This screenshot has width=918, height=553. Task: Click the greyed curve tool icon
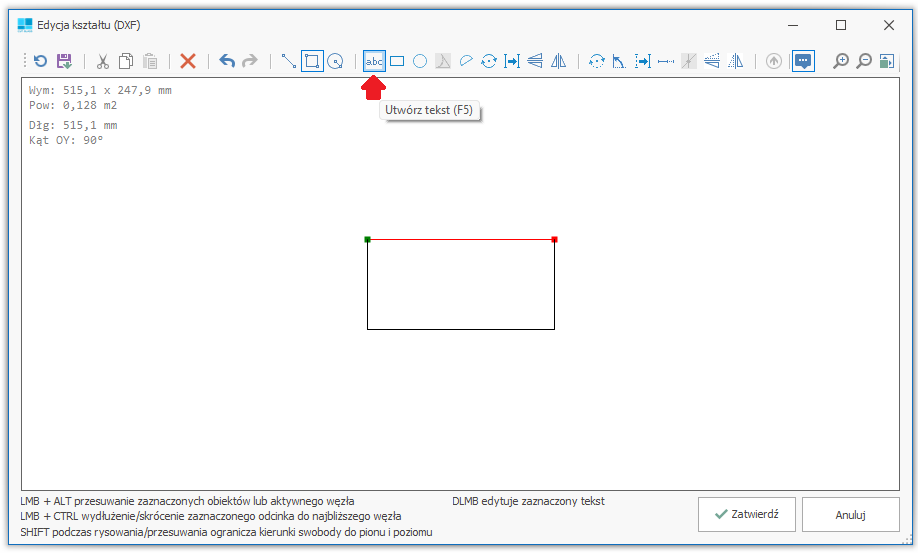[x=443, y=61]
